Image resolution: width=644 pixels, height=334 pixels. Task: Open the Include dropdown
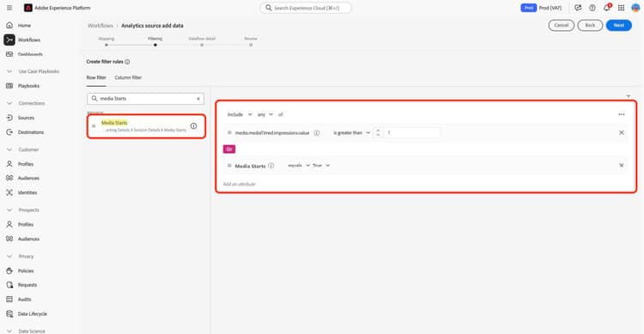click(240, 114)
